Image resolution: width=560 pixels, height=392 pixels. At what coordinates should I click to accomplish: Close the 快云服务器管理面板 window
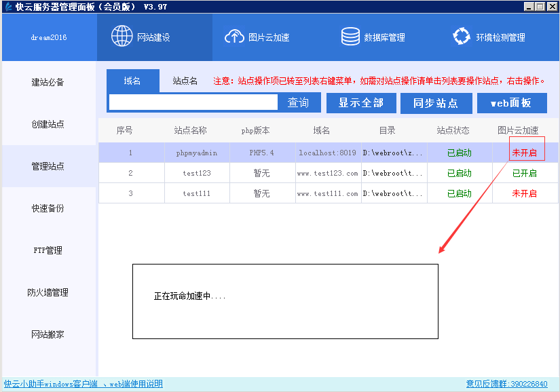(553, 6)
